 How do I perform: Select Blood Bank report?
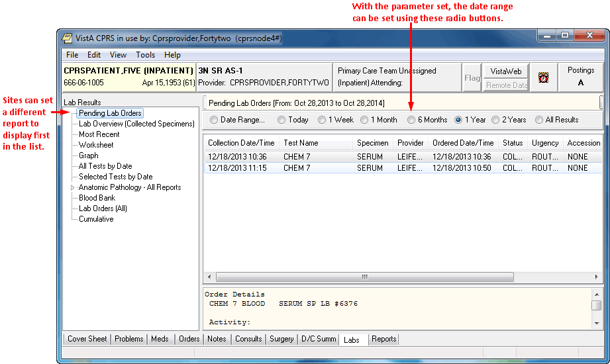(x=97, y=198)
